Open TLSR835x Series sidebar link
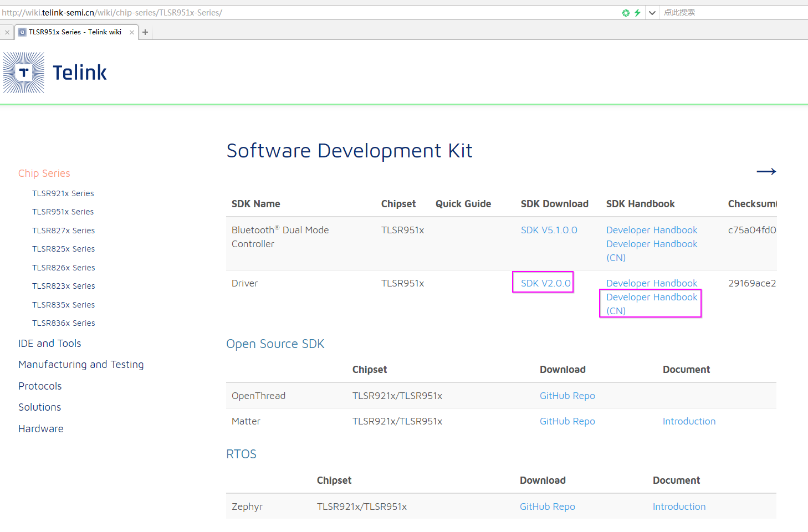This screenshot has height=532, width=808. click(64, 305)
